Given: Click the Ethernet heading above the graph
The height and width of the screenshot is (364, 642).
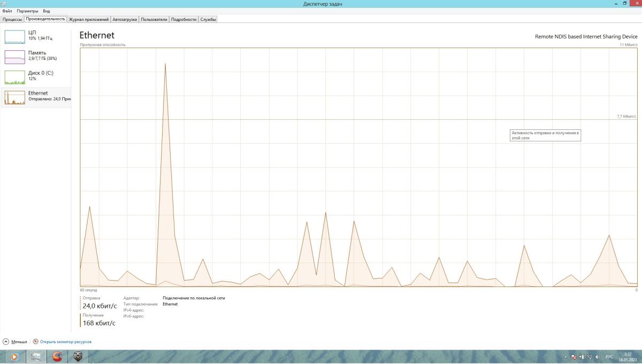Looking at the screenshot, I should point(97,35).
